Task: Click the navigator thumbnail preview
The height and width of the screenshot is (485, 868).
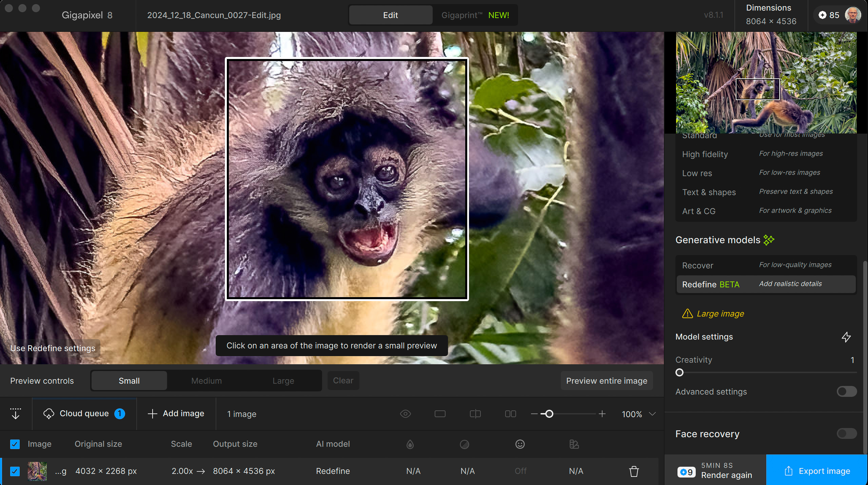Action: pos(766,82)
